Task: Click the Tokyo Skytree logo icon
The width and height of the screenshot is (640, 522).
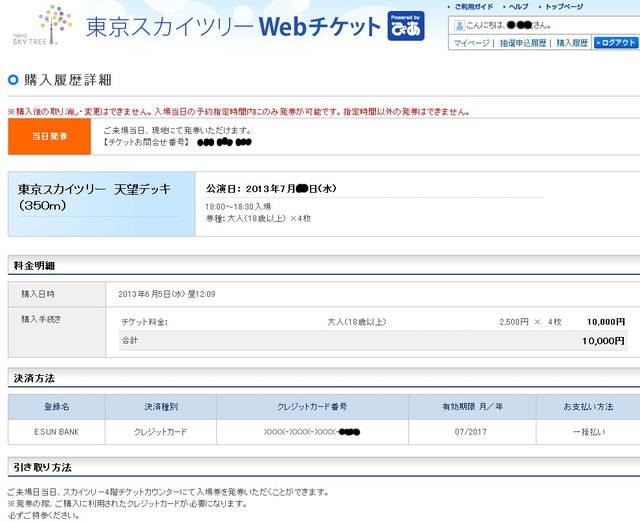Action: (x=43, y=24)
